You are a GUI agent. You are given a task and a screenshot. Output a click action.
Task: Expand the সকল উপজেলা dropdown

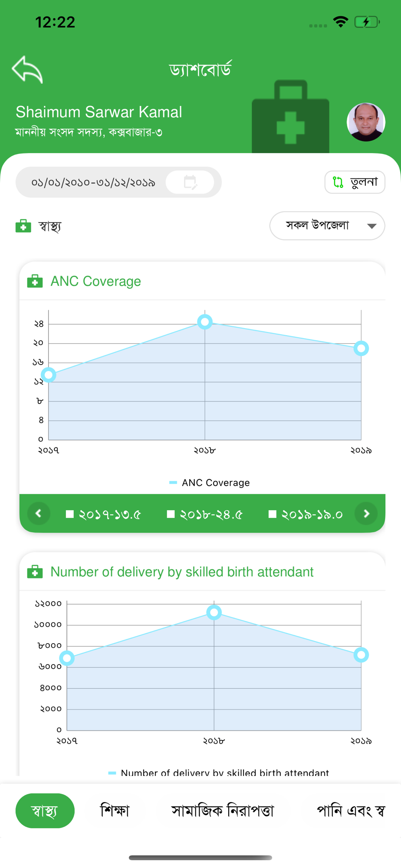point(327,226)
